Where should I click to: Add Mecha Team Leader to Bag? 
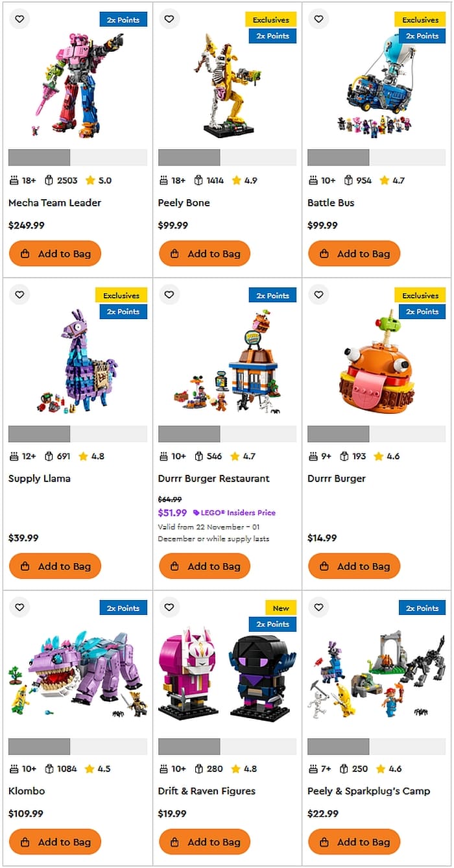pos(55,254)
